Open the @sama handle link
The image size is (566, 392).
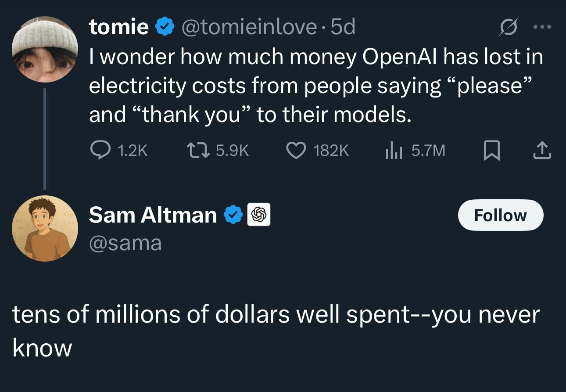(x=125, y=243)
